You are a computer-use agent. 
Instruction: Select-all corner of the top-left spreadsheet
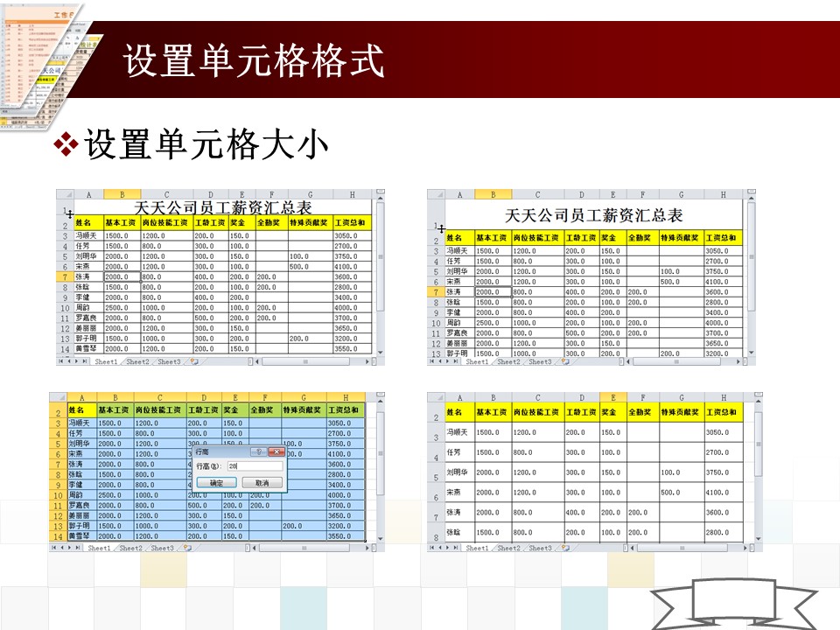(x=65, y=194)
